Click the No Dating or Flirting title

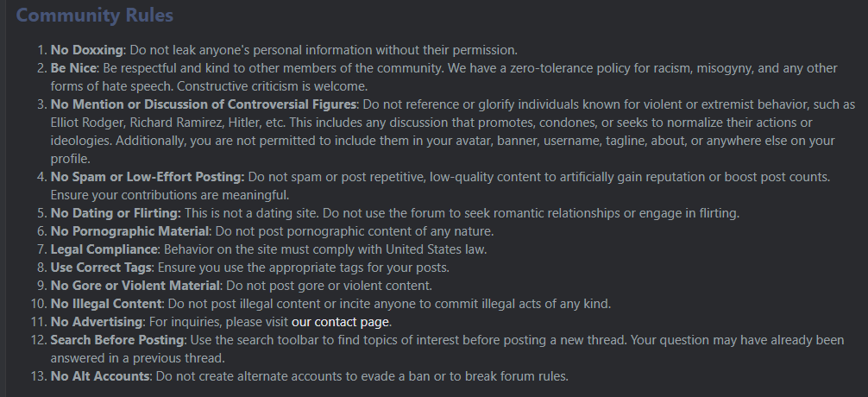[116, 213]
